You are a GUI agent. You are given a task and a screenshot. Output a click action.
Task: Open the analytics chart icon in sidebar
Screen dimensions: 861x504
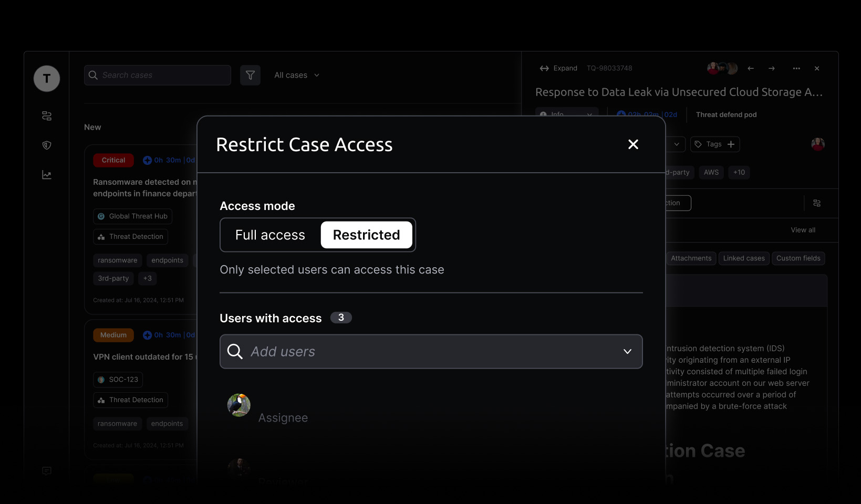pos(47,175)
